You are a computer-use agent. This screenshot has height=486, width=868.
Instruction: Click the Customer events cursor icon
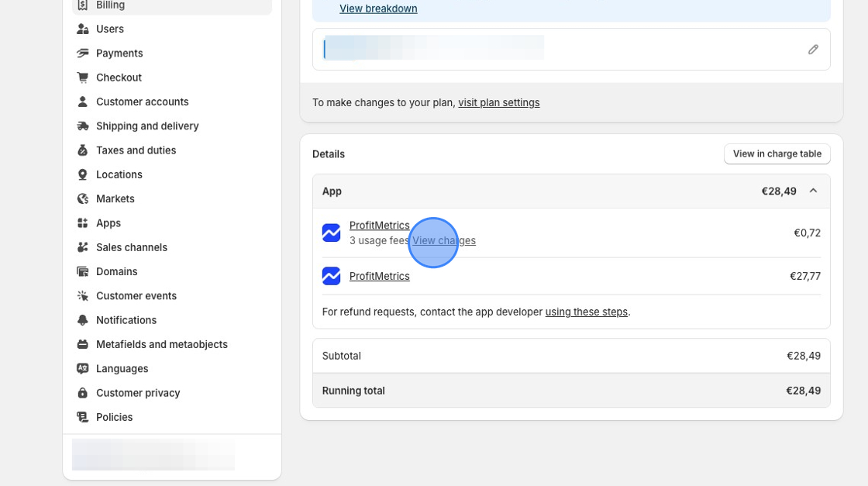[82, 296]
